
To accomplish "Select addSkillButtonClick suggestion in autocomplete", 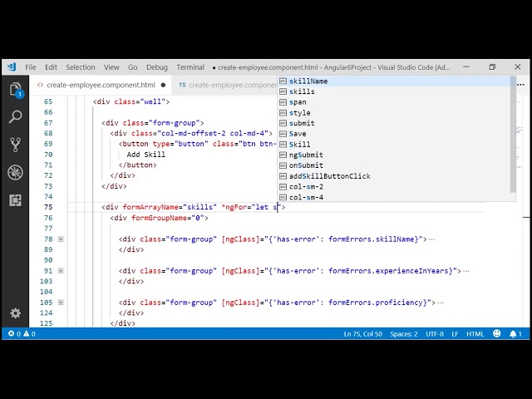I will click(394, 176).
